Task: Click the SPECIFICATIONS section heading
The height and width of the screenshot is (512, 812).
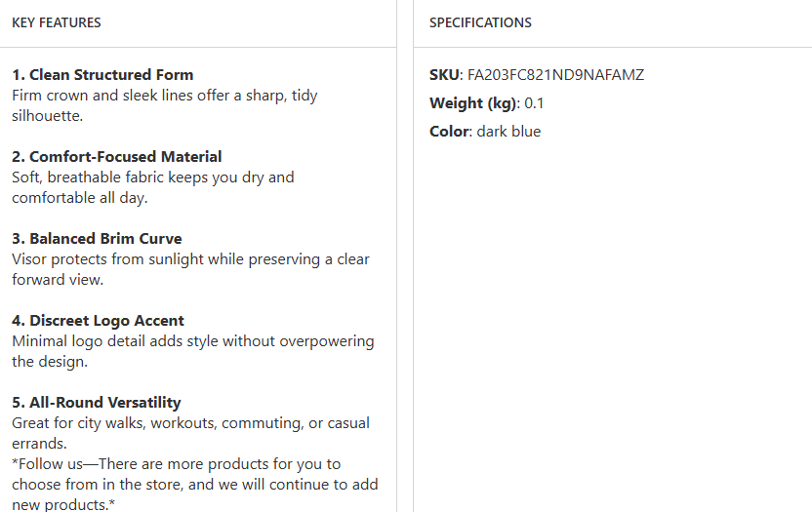Action: 480,22
